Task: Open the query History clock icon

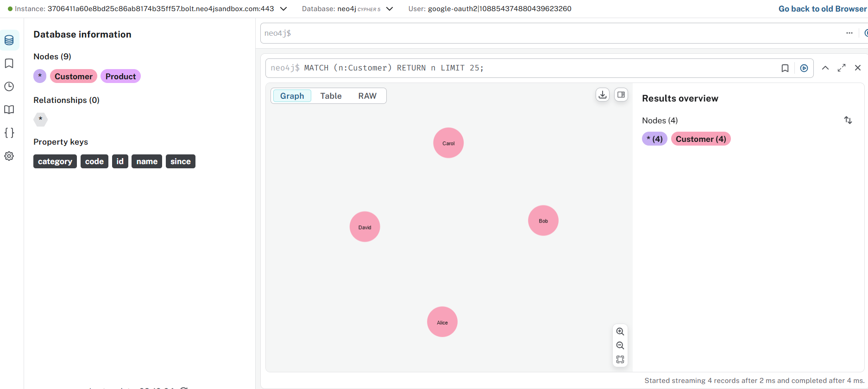Action: point(9,87)
